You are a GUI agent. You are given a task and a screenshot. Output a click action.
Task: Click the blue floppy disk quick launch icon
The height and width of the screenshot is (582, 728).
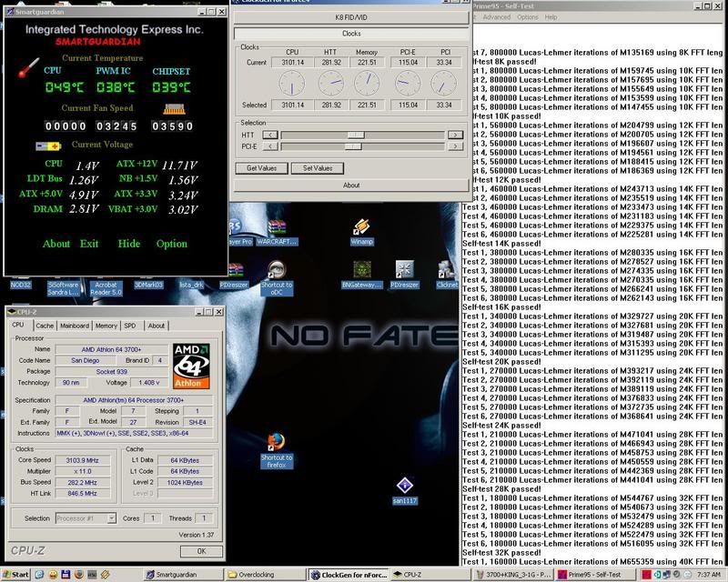point(66,575)
